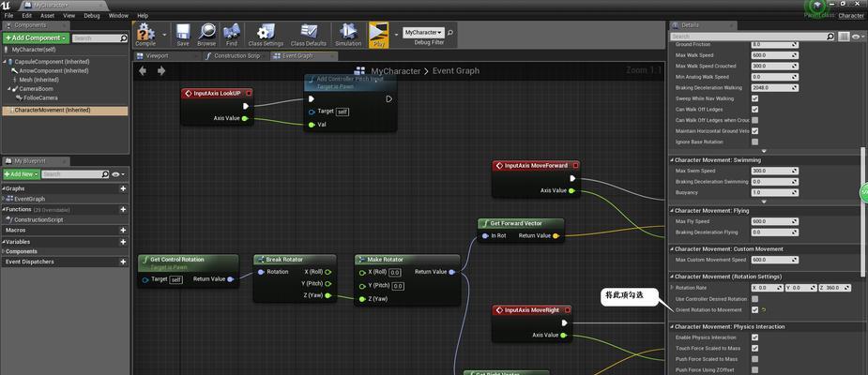The width and height of the screenshot is (868, 375).
Task: Add a new function with plus
Action: point(123,210)
